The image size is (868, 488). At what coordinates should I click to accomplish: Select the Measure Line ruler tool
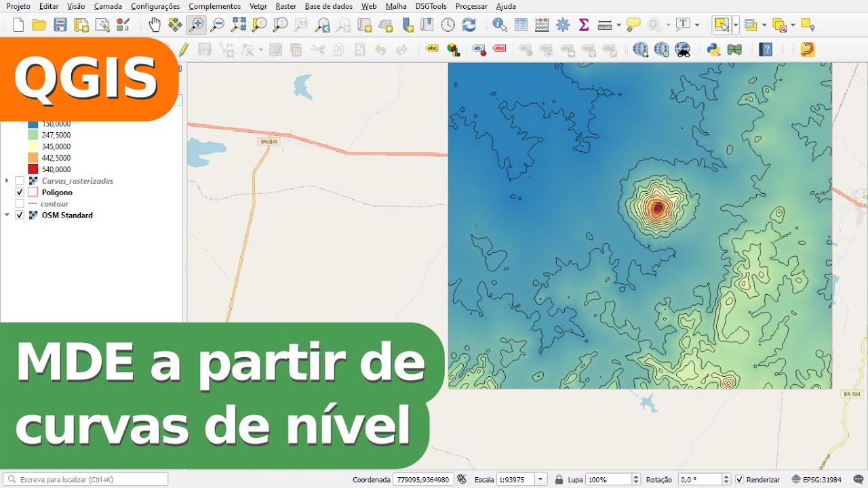point(605,26)
